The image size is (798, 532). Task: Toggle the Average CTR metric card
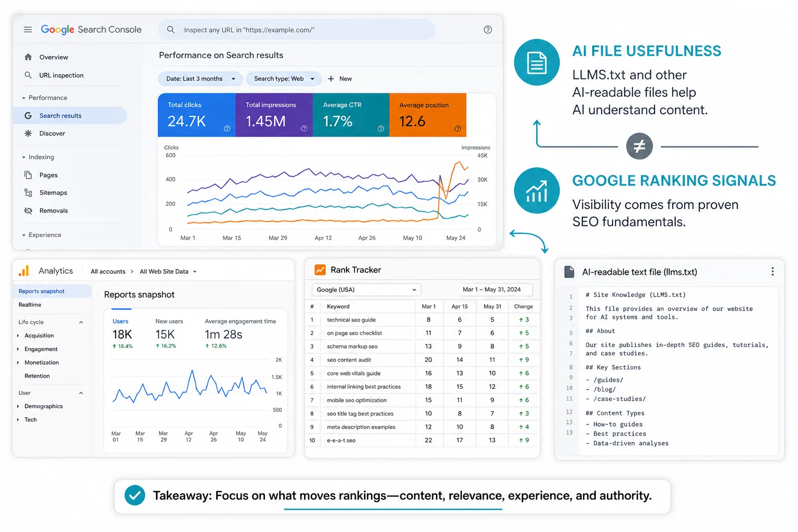pyautogui.click(x=351, y=115)
